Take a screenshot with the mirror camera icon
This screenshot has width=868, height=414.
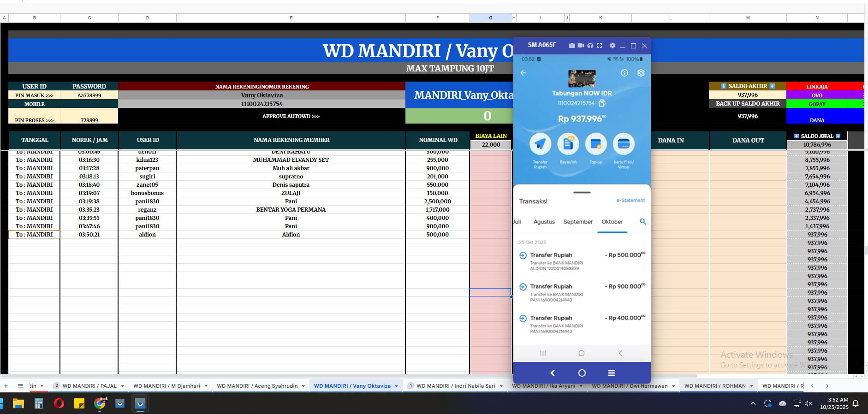click(x=572, y=46)
